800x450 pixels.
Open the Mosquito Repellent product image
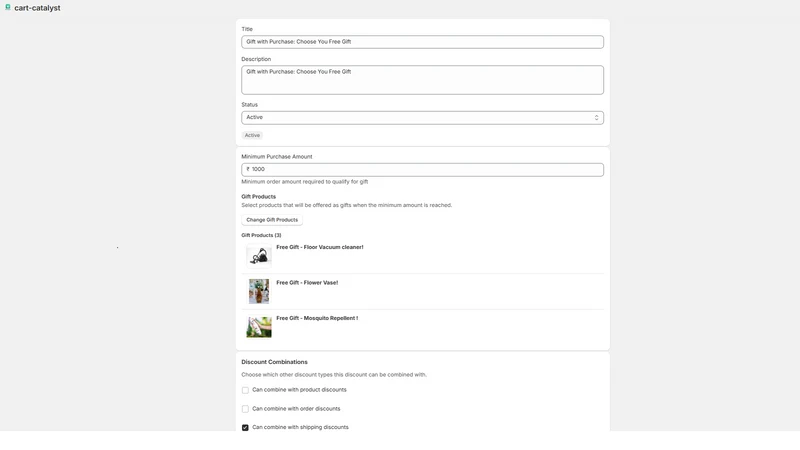click(259, 327)
